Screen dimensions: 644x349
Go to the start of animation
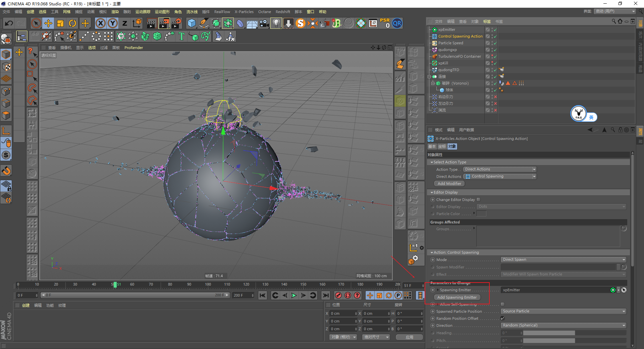[x=263, y=295]
